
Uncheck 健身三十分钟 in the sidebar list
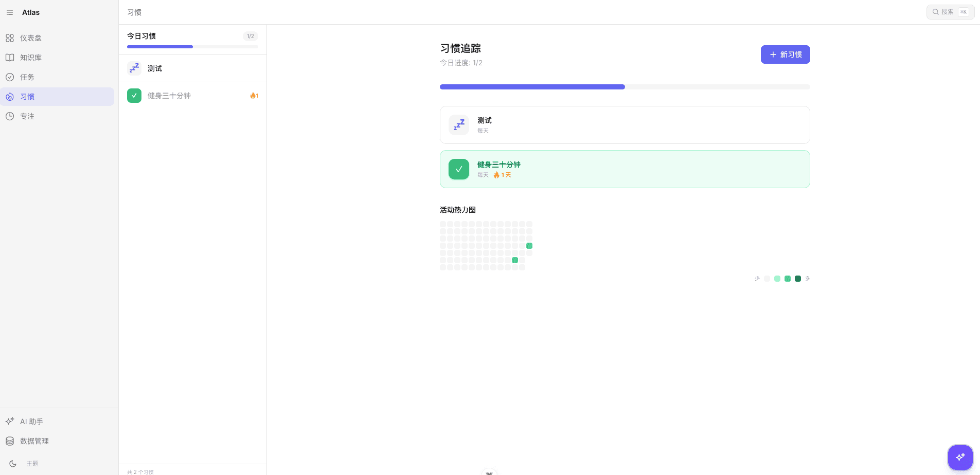[x=134, y=96]
